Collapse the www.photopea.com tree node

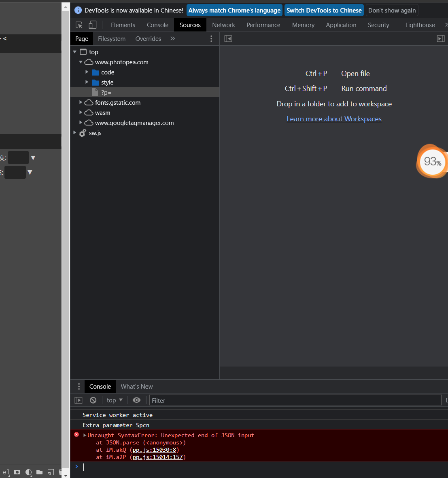point(81,62)
